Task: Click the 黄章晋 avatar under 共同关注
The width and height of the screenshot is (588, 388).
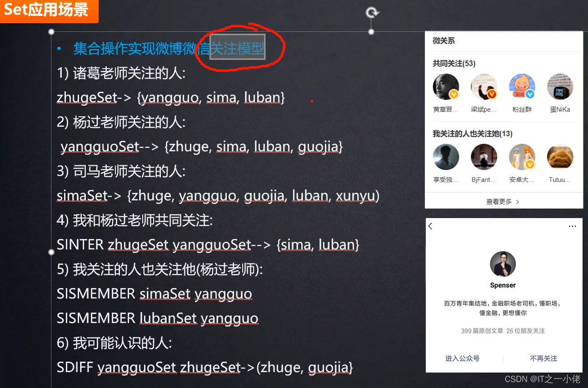Action: (446, 87)
